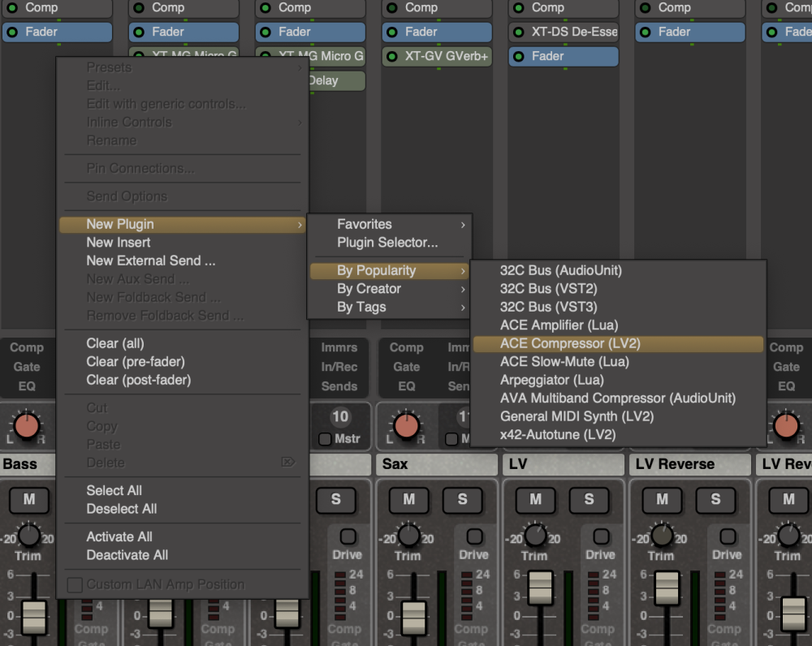The height and width of the screenshot is (646, 812).
Task: Insert AVA Multiband Compressor (AudioUnit)
Action: [618, 398]
